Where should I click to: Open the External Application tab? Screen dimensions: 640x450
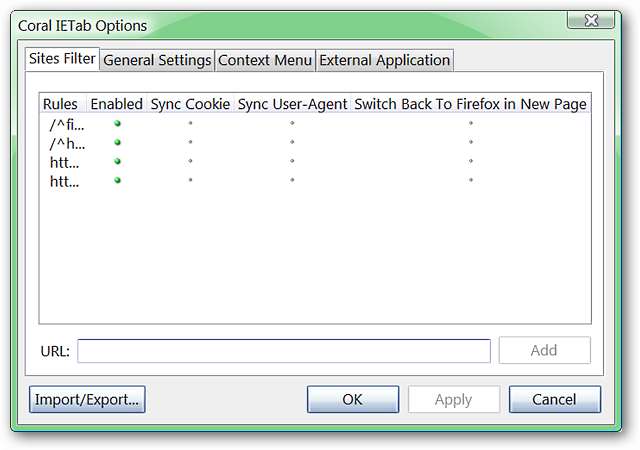(384, 60)
